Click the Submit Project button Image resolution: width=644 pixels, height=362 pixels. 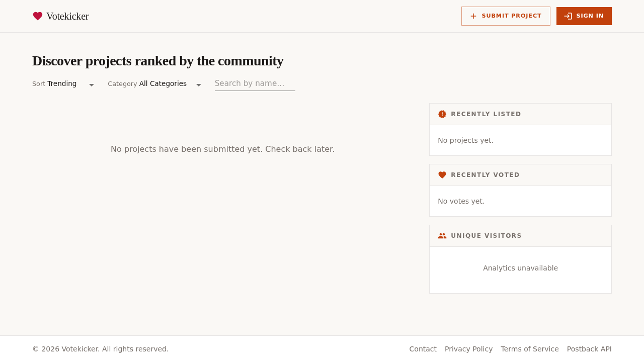click(x=506, y=16)
